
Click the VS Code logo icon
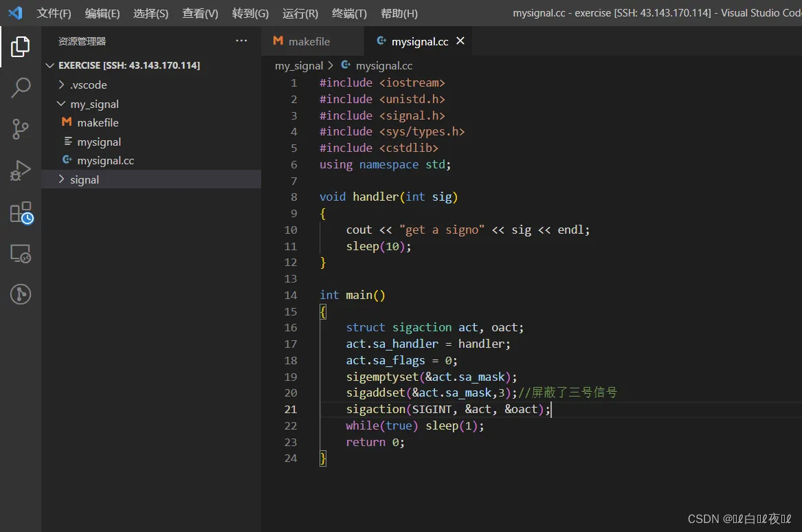pos(15,13)
